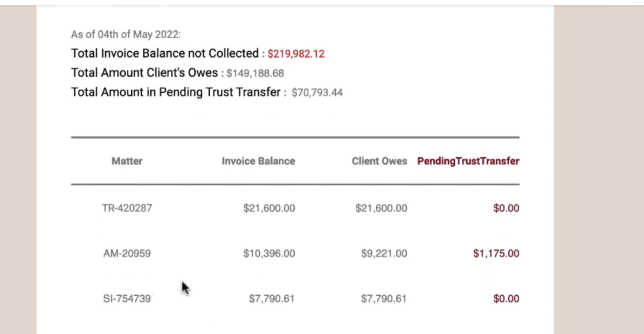
Task: Select the PendingTrustTransfer column header
Action: pos(468,161)
